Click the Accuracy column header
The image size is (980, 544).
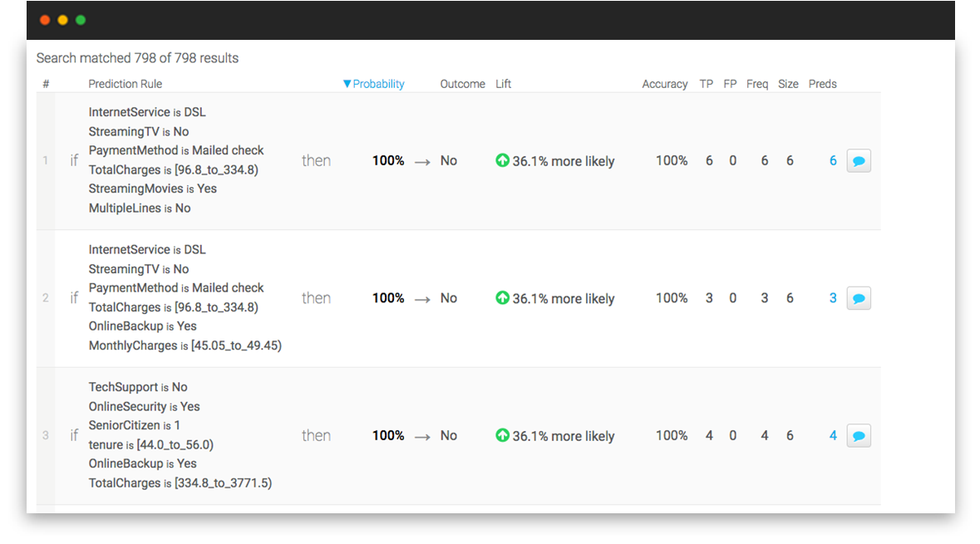pyautogui.click(x=664, y=84)
